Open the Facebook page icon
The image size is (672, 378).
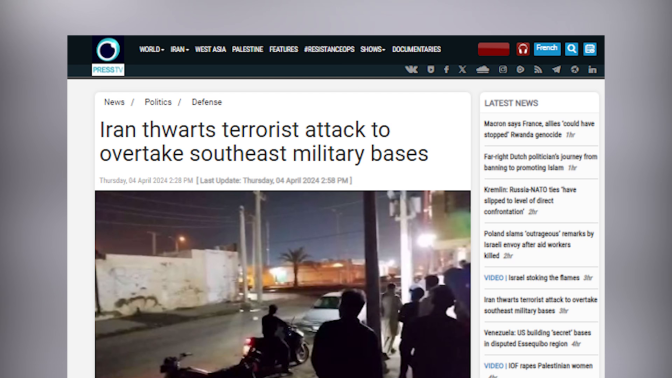447,69
